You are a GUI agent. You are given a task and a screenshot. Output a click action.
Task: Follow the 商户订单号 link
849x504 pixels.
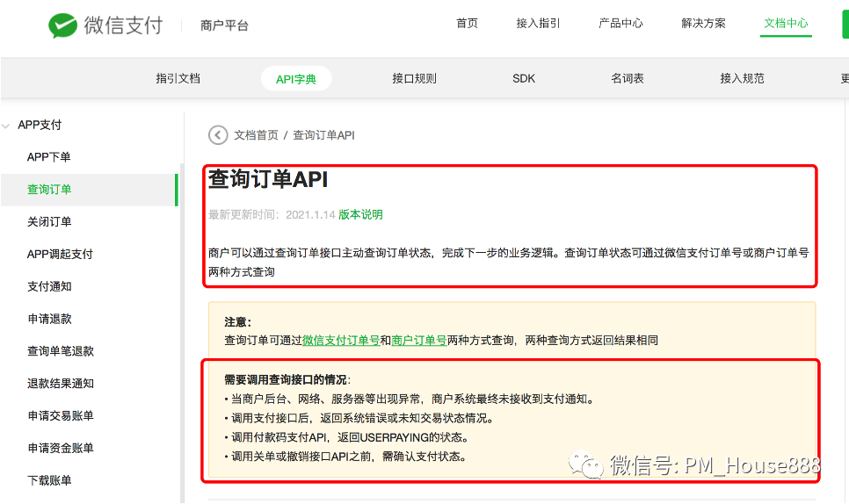tap(419, 340)
